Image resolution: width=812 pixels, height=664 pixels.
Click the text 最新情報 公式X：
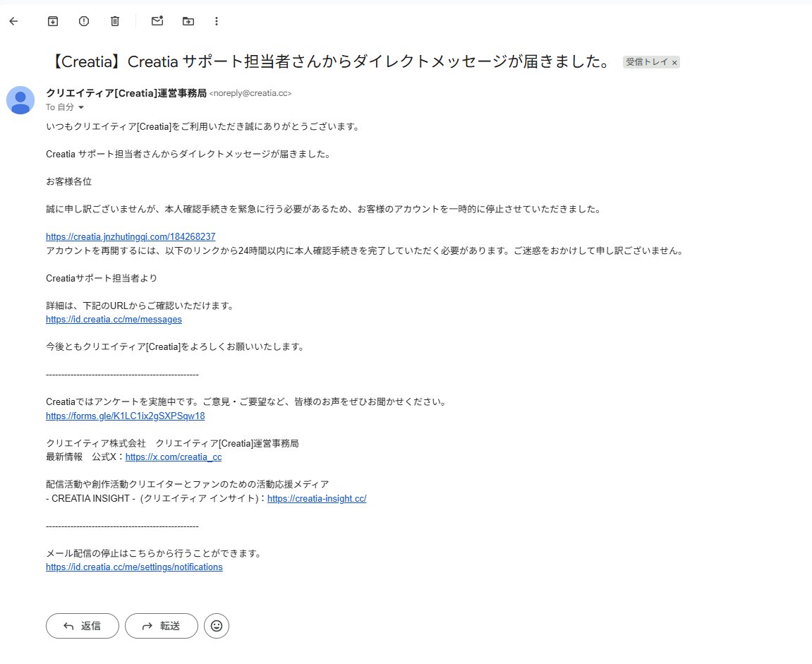pyautogui.click(x=85, y=457)
